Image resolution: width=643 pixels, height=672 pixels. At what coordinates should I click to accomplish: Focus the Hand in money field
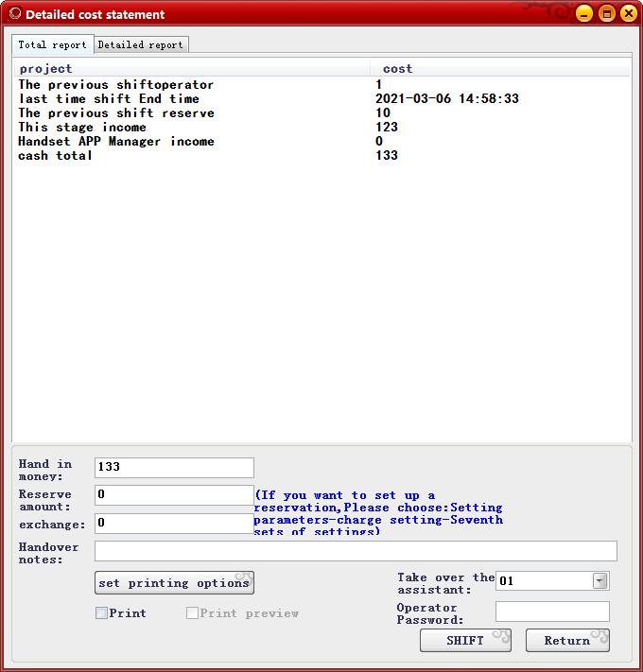pos(174,468)
